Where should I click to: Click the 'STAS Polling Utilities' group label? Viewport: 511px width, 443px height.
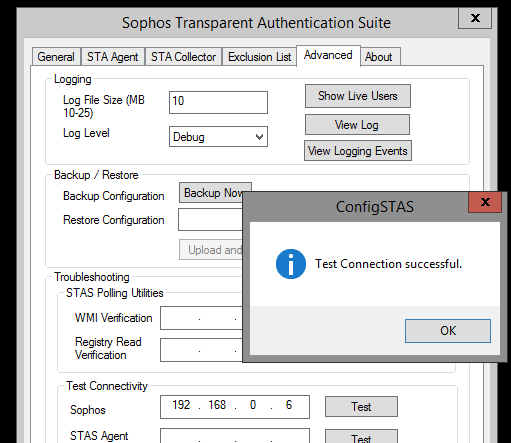pos(115,293)
